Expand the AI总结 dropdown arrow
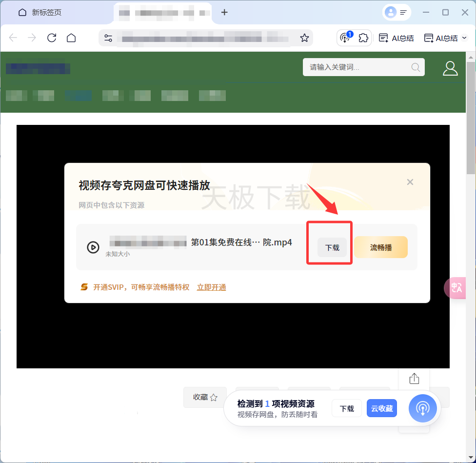The height and width of the screenshot is (463, 476). click(464, 38)
